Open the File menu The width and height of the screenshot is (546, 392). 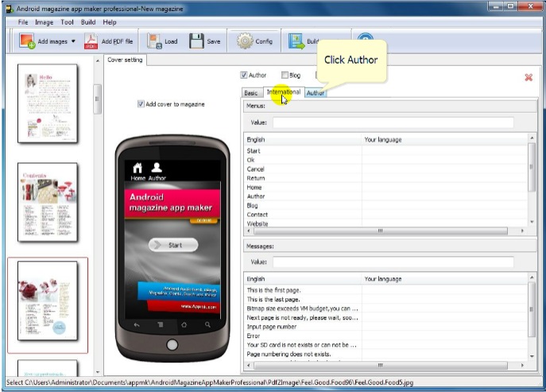tap(23, 22)
